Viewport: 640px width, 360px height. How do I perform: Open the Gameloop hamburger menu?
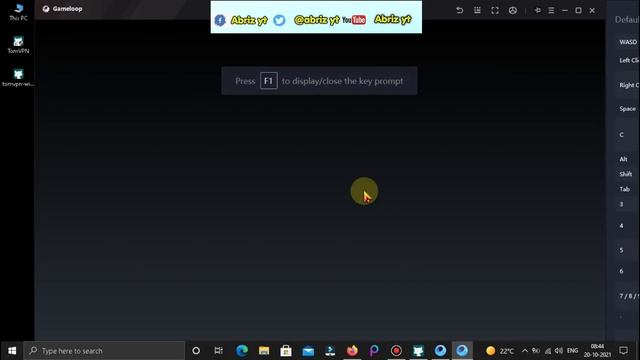pos(551,10)
